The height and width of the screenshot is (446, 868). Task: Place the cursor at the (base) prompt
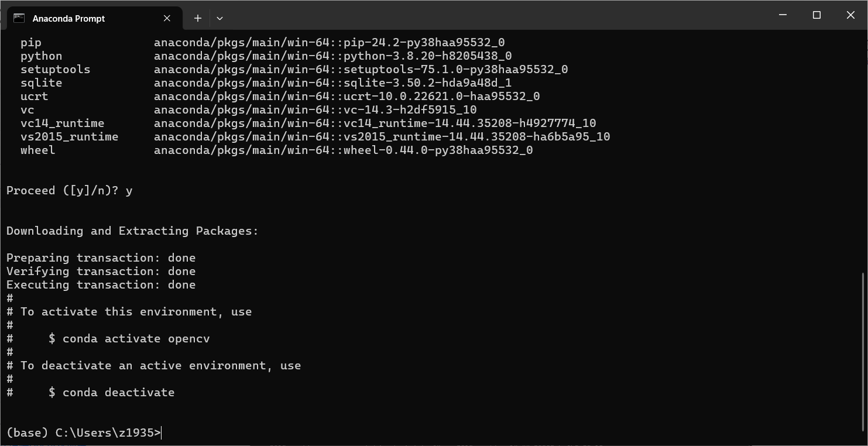tap(161, 433)
